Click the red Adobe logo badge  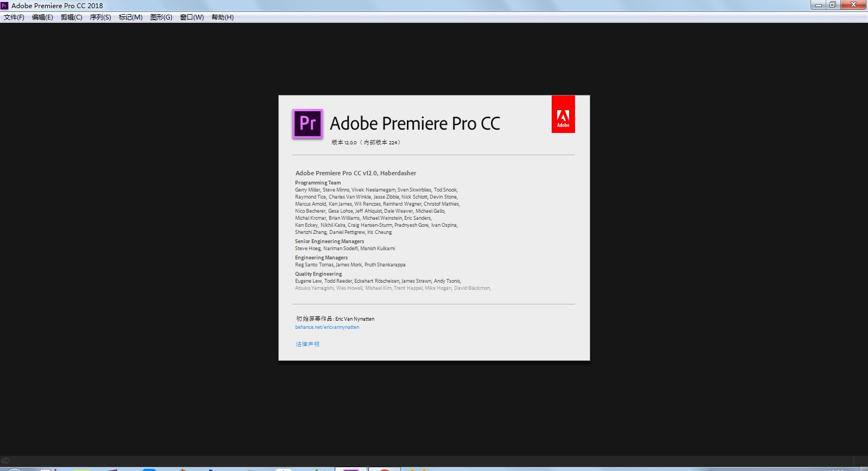point(563,114)
